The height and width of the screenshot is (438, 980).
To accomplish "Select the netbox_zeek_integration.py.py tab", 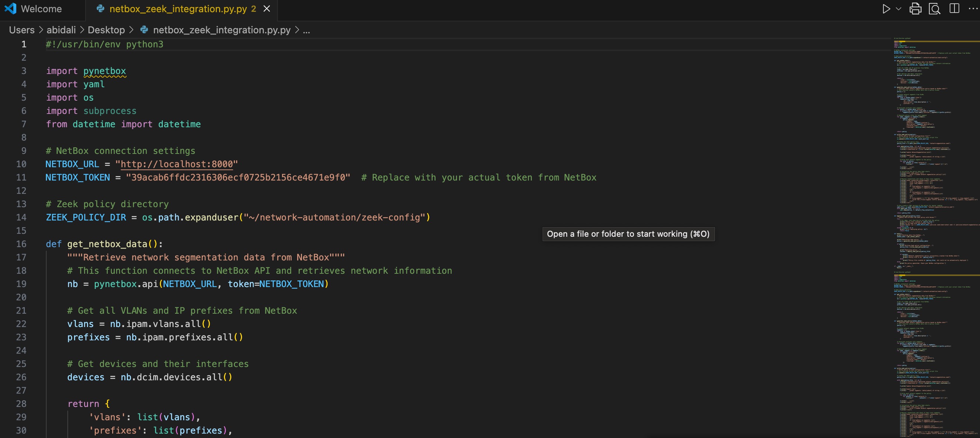I will coord(178,9).
